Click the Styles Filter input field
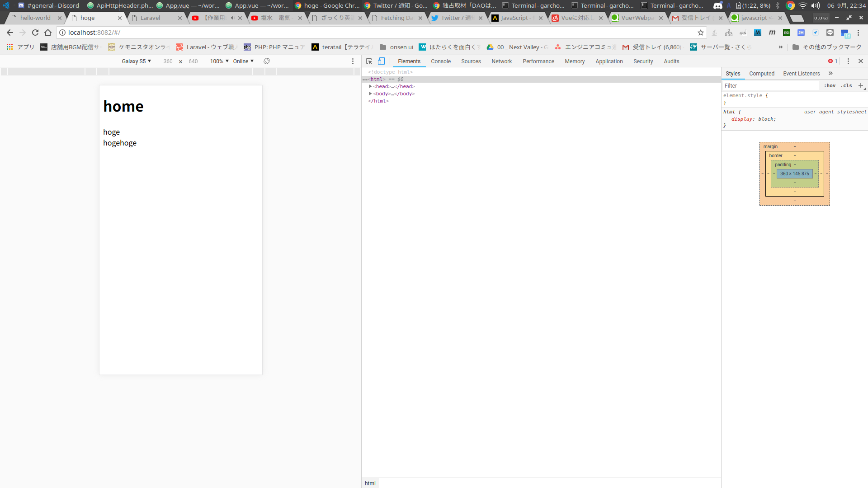 pos(770,85)
